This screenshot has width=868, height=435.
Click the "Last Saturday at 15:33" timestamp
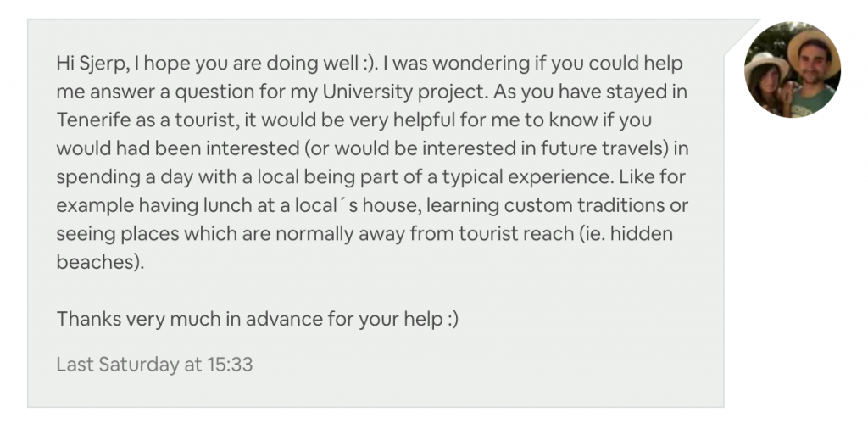[x=154, y=364]
